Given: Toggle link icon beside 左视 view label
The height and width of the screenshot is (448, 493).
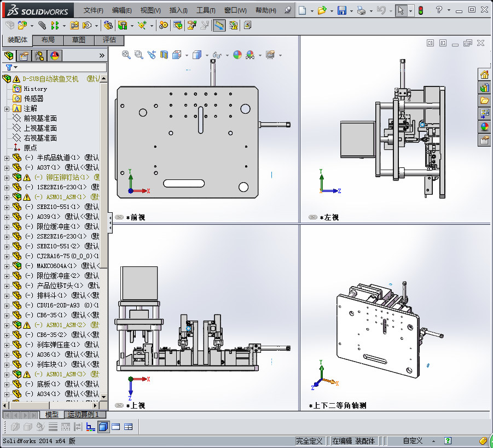Looking at the screenshot, I should point(313,217).
